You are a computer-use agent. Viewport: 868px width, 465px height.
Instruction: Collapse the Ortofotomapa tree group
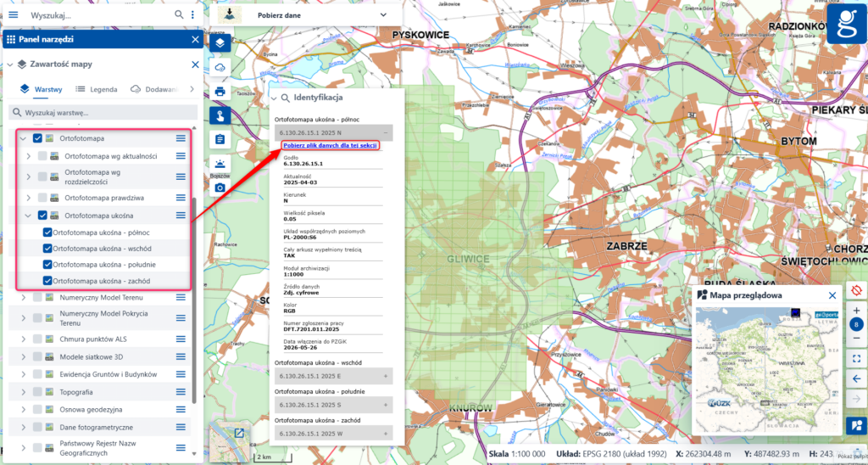[23, 138]
